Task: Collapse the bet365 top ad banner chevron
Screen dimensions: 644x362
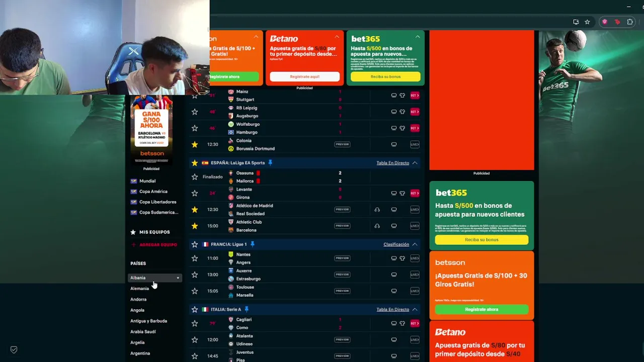Action: click(418, 37)
